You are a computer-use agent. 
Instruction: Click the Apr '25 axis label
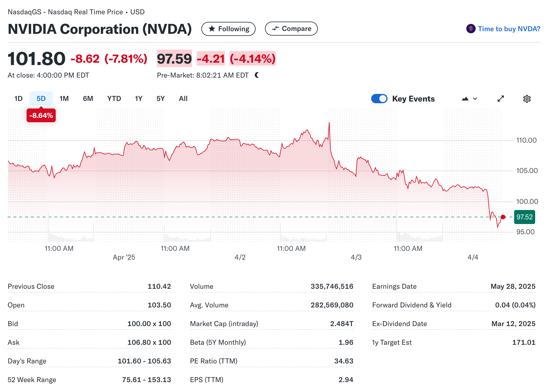coord(124,257)
